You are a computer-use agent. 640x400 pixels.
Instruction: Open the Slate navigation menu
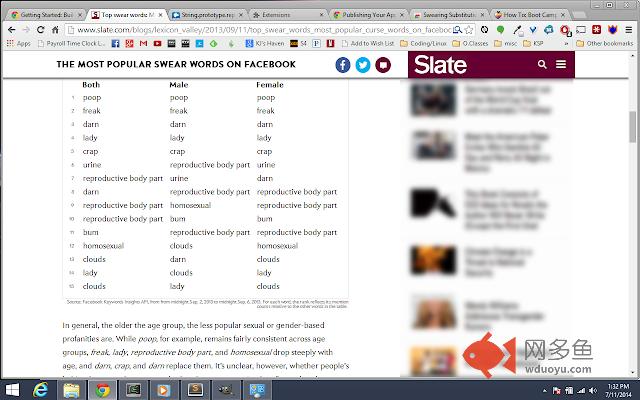561,64
